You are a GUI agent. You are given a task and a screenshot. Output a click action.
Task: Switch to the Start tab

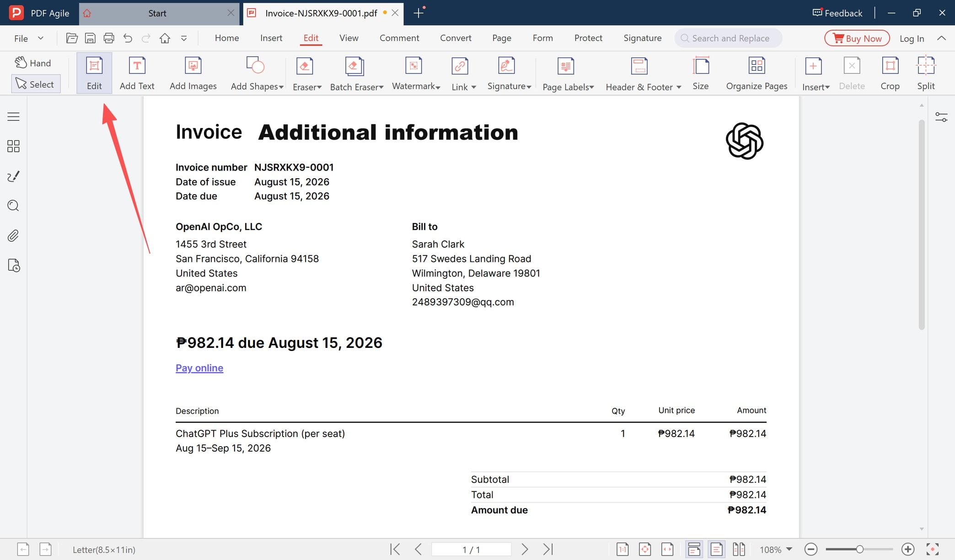click(x=157, y=13)
